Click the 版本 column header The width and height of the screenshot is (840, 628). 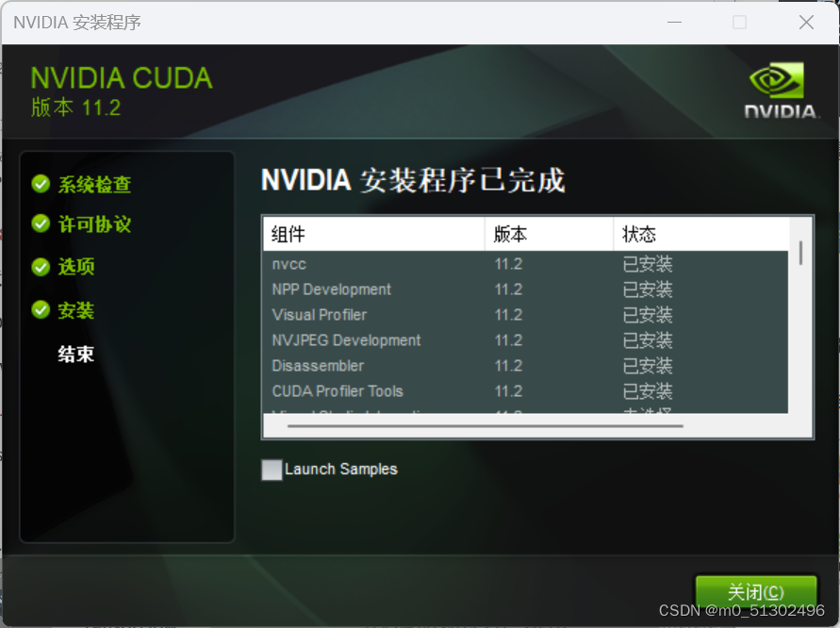pyautogui.click(x=549, y=234)
